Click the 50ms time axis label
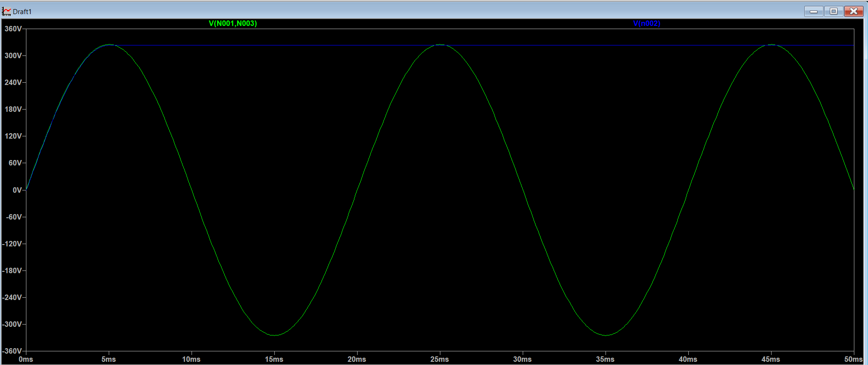 (853, 359)
